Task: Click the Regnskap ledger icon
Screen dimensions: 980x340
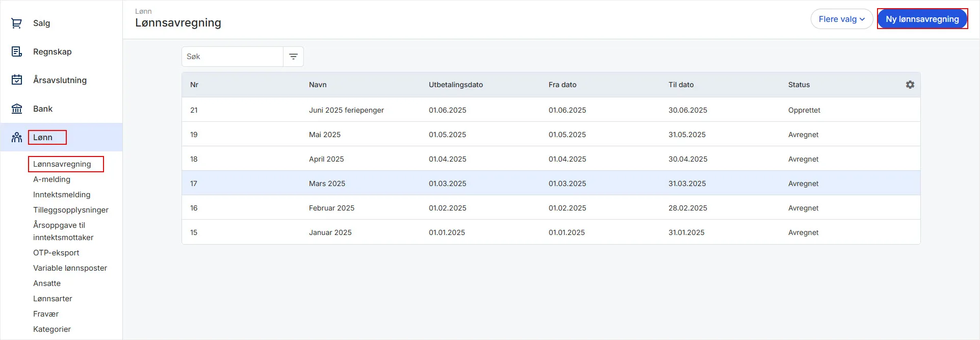Action: point(17,51)
